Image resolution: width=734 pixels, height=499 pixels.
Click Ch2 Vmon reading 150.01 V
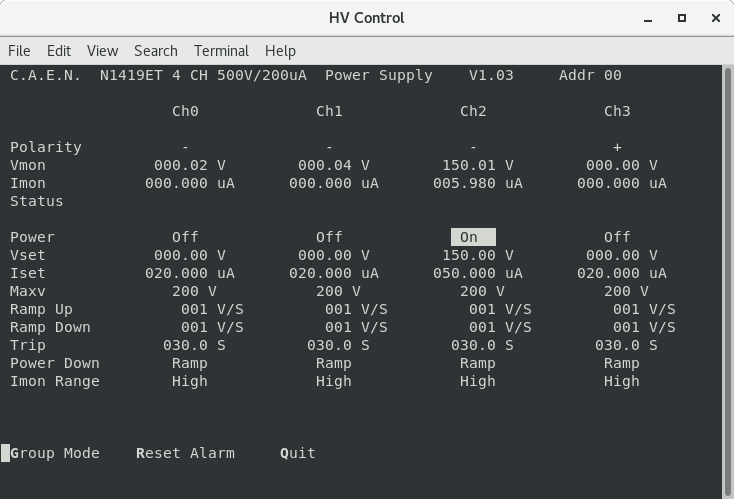click(478, 165)
